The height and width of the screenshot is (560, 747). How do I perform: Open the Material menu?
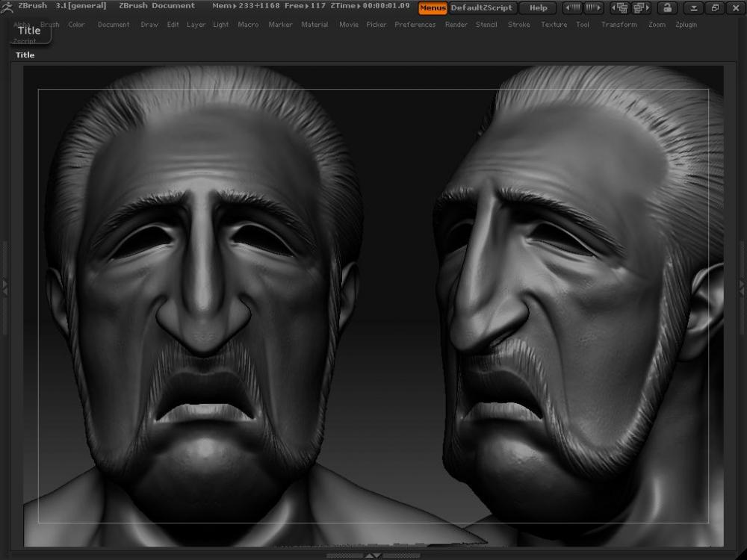[x=314, y=25]
